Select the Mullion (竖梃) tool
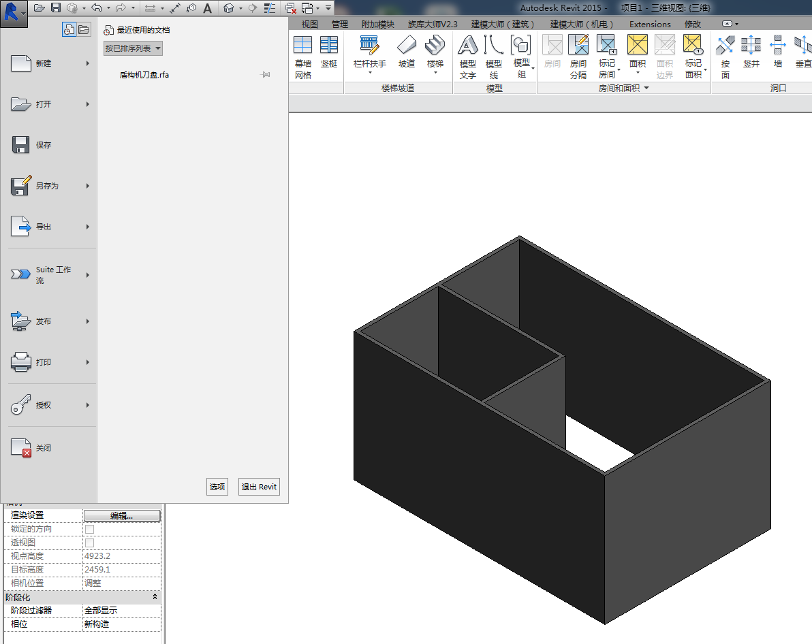 329,52
